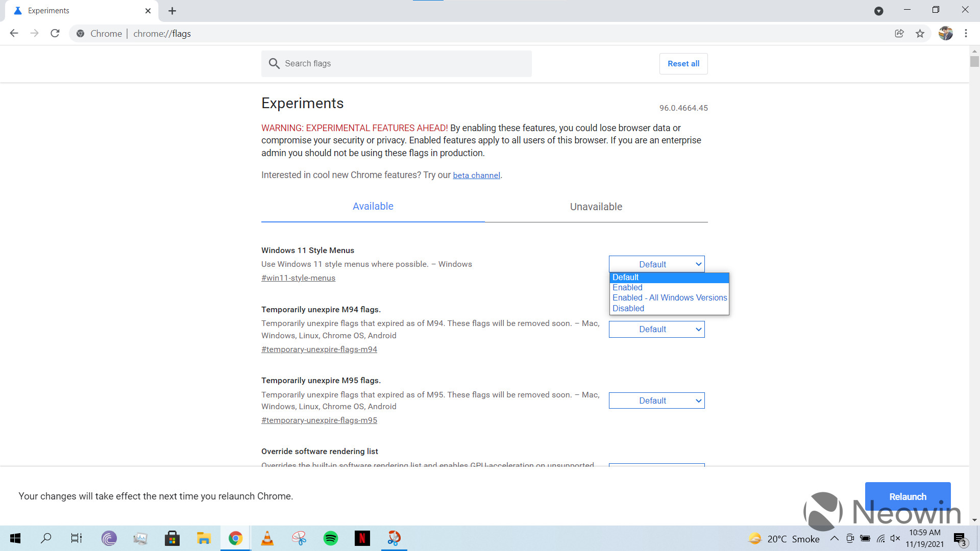Viewport: 980px width, 551px height.
Task: Click the Reset all button
Action: [x=683, y=63]
